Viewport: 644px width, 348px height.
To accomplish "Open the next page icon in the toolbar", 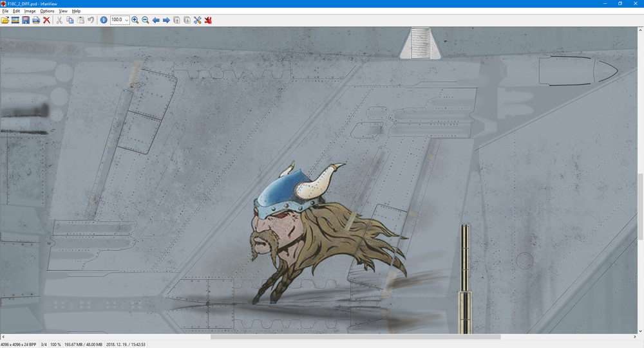I will pyautogui.click(x=187, y=20).
